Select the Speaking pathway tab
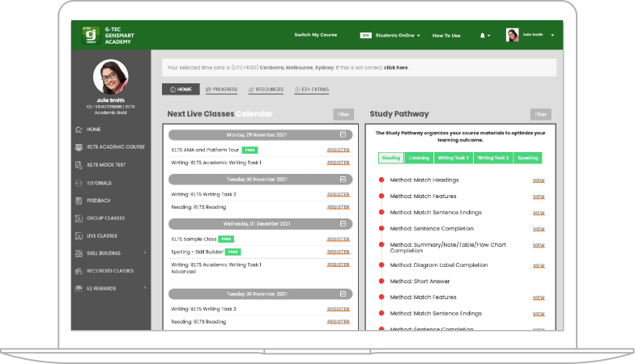The height and width of the screenshot is (364, 635). pyautogui.click(x=528, y=158)
